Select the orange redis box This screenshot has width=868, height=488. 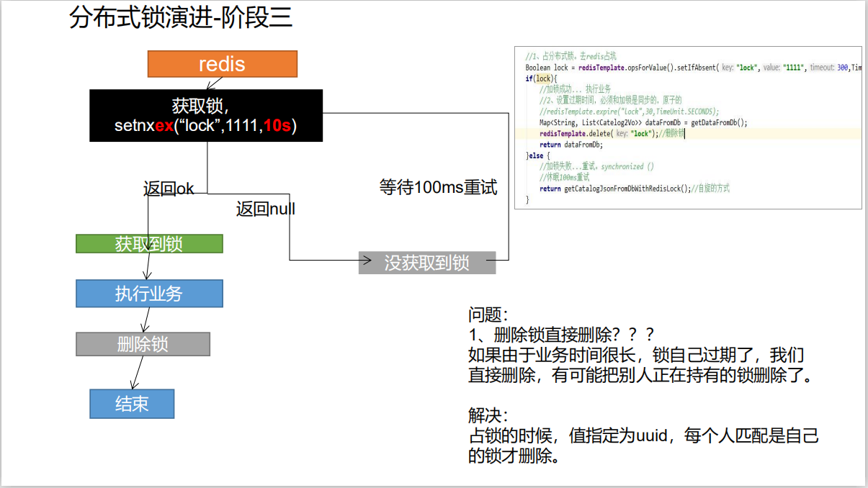(222, 64)
